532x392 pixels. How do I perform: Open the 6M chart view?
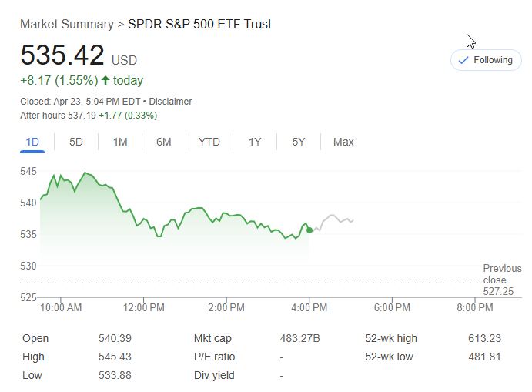coord(164,142)
